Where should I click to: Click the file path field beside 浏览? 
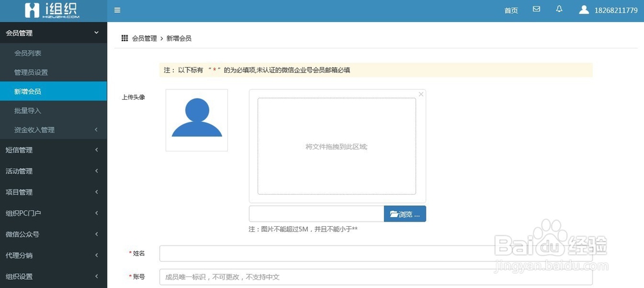pos(316,214)
